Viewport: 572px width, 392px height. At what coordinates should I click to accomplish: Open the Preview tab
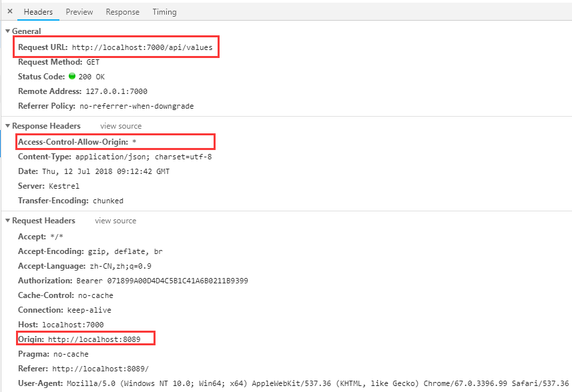(x=79, y=12)
